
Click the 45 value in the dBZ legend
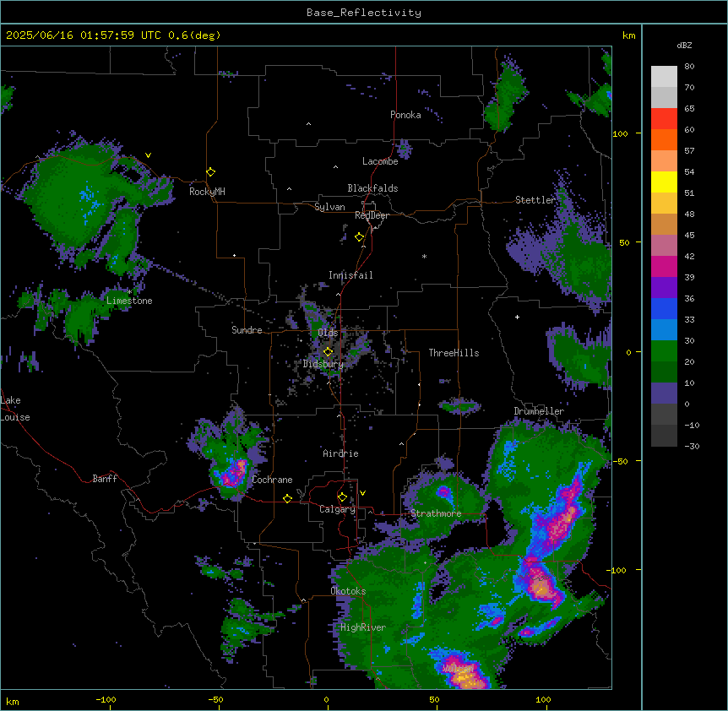click(689, 236)
